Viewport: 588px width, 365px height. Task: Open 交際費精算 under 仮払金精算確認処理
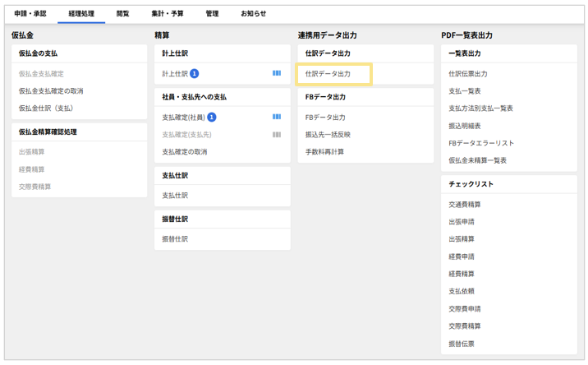(34, 187)
